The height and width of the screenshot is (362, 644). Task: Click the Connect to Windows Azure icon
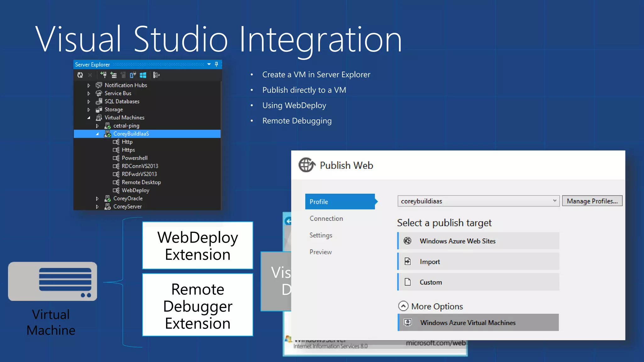(143, 75)
